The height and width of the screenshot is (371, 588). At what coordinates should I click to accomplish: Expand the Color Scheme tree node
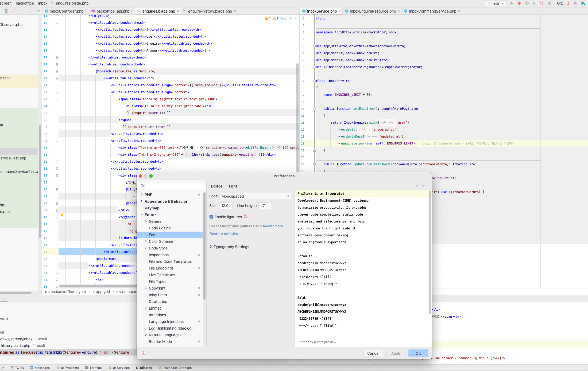[146, 241]
